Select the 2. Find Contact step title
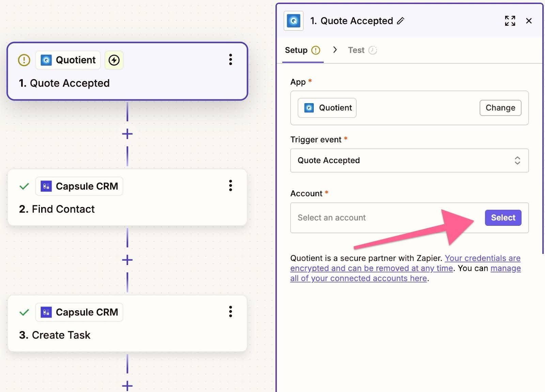 57,209
